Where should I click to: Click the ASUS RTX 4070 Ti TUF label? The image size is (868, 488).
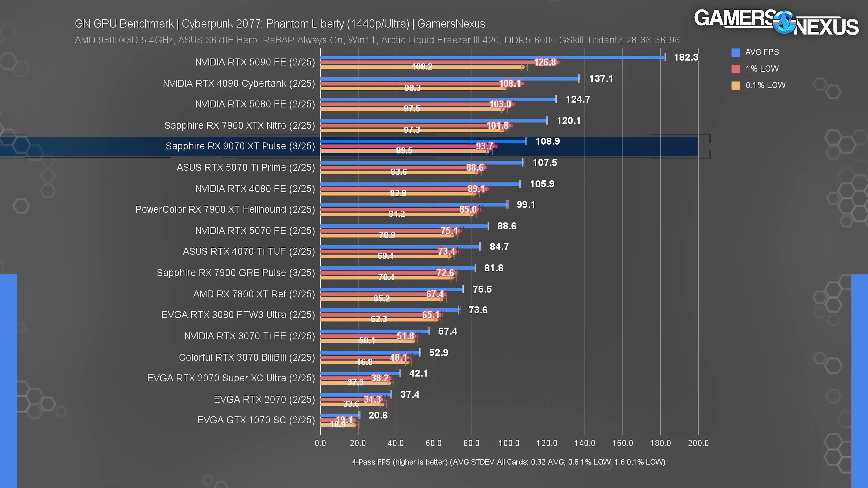[249, 252]
